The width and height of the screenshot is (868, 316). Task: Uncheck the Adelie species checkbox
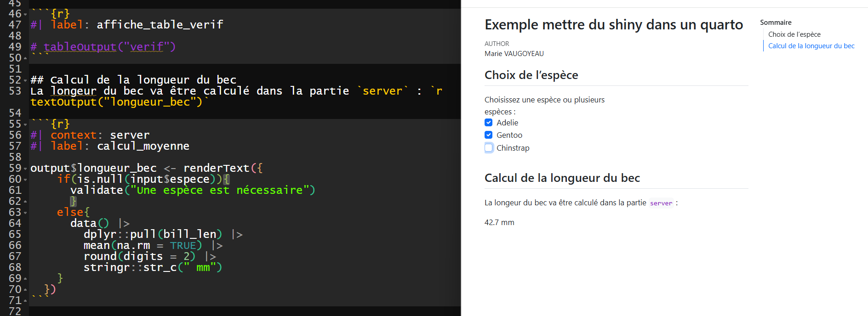tap(489, 123)
